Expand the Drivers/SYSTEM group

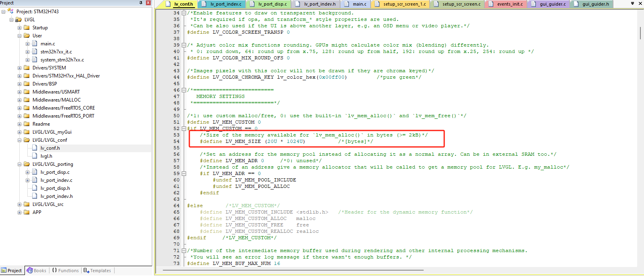[x=19, y=68]
